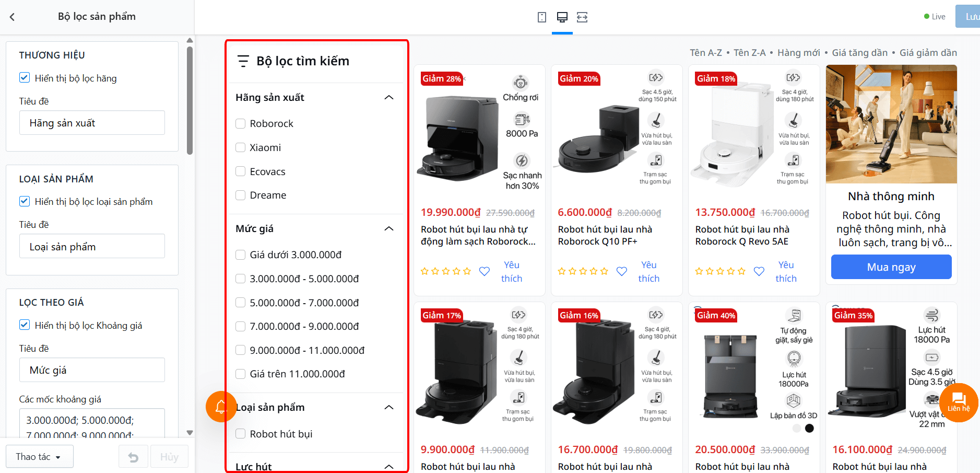Check the Roborock brand filter

pos(241,124)
